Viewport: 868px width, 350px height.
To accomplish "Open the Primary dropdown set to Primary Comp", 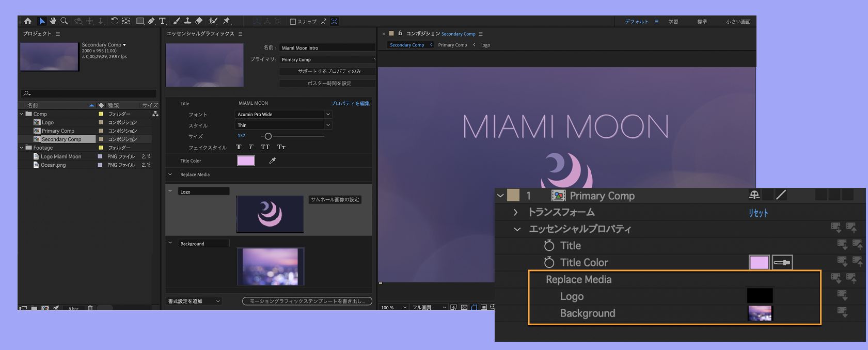I will tap(327, 59).
